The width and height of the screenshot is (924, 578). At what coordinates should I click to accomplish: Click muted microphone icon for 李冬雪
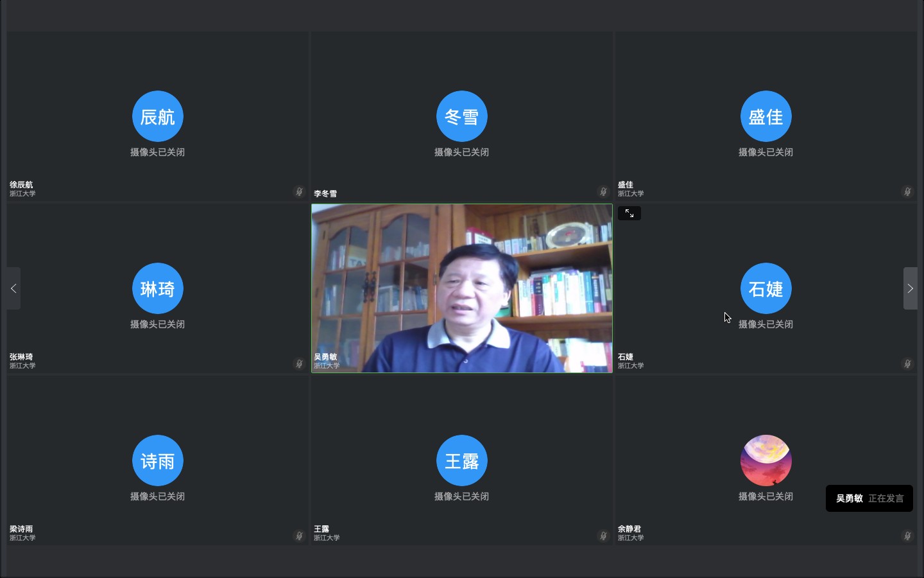[x=603, y=191]
